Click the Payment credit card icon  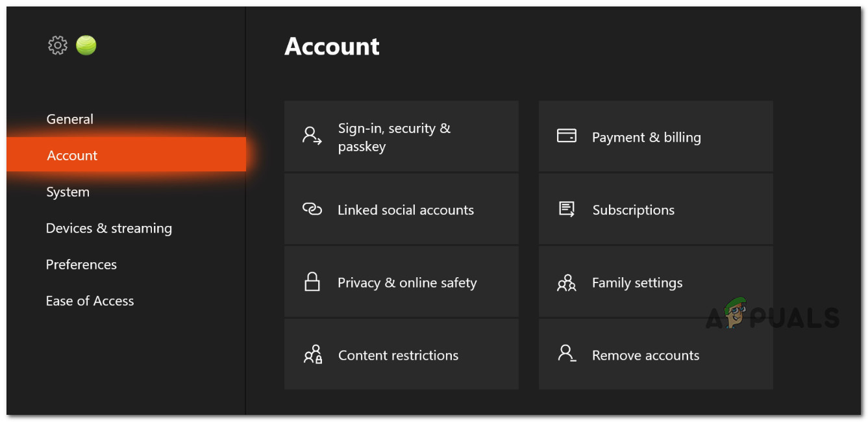pyautogui.click(x=567, y=136)
